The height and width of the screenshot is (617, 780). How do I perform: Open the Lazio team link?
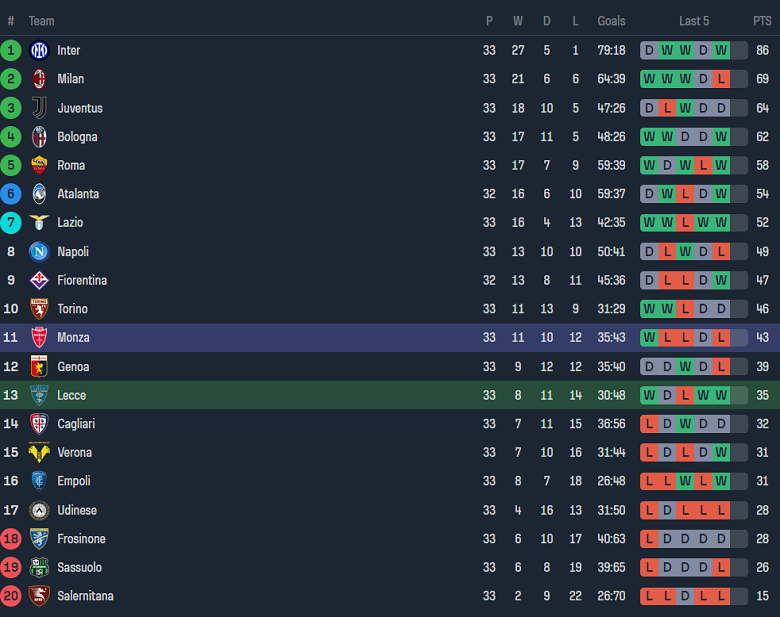tap(70, 223)
